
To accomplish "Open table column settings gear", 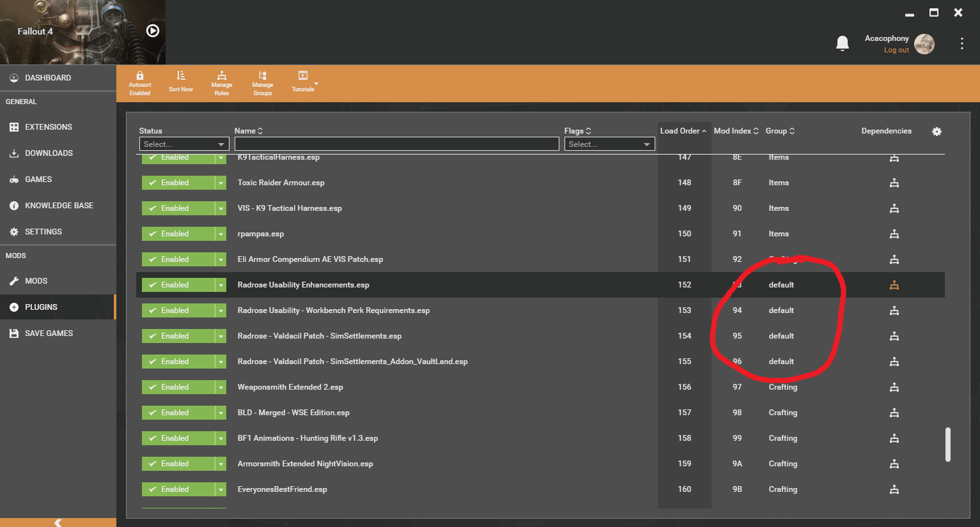I will tap(937, 132).
